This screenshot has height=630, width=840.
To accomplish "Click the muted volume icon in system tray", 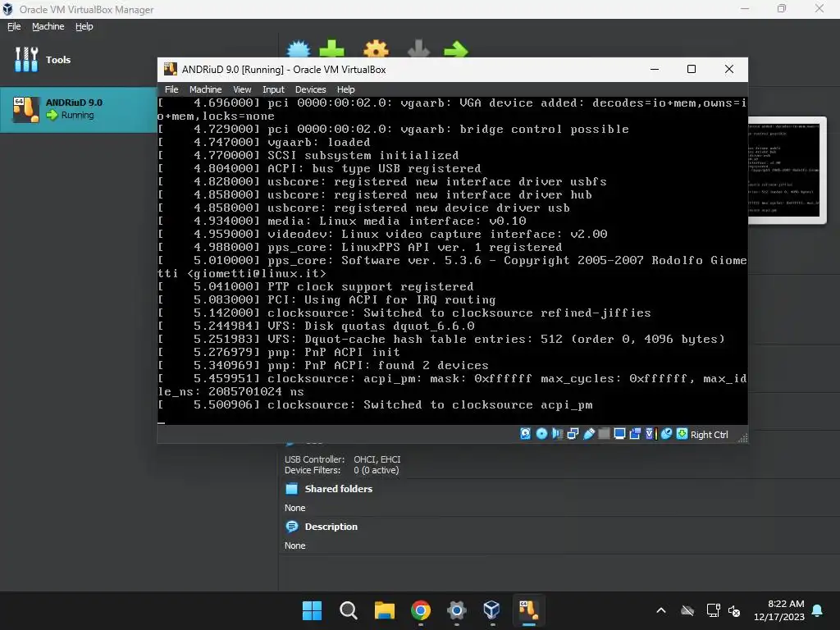I will pyautogui.click(x=734, y=610).
